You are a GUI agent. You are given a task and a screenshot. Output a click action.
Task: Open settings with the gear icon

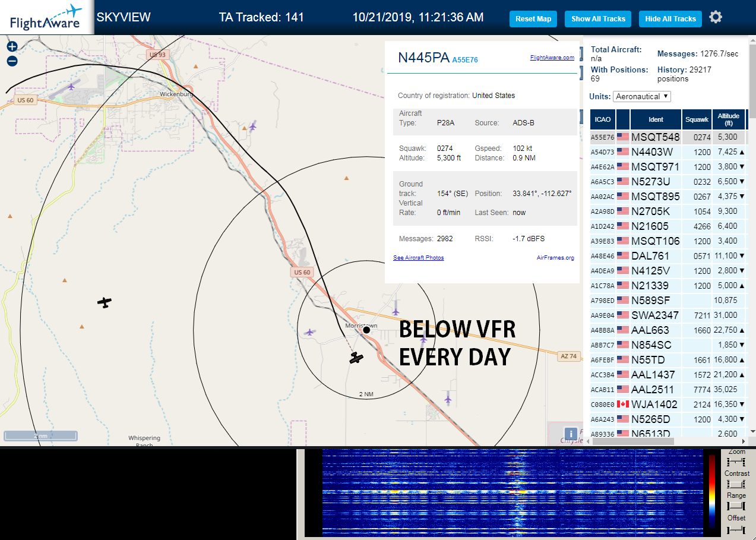point(716,17)
